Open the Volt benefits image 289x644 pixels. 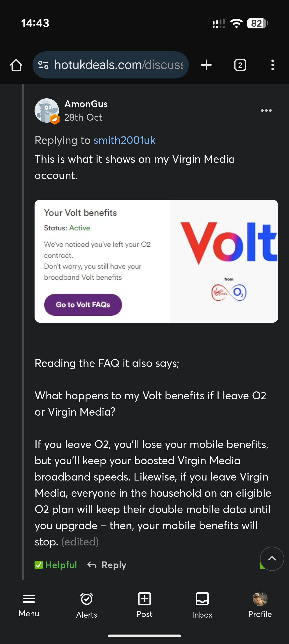156,261
